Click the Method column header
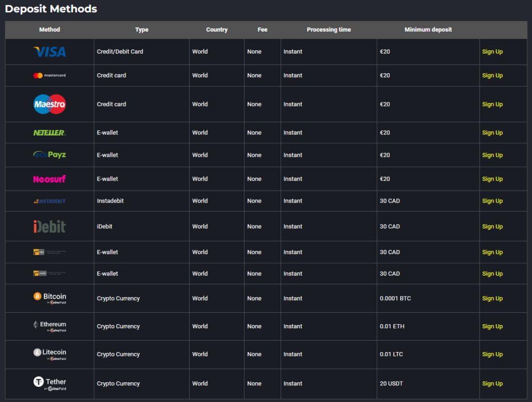This screenshot has width=532, height=402. click(x=49, y=30)
